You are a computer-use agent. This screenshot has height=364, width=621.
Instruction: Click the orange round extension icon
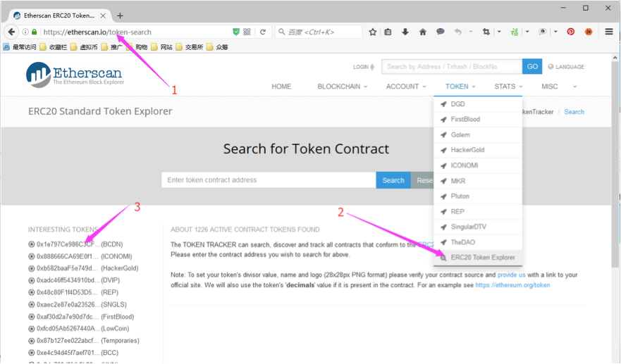click(589, 32)
